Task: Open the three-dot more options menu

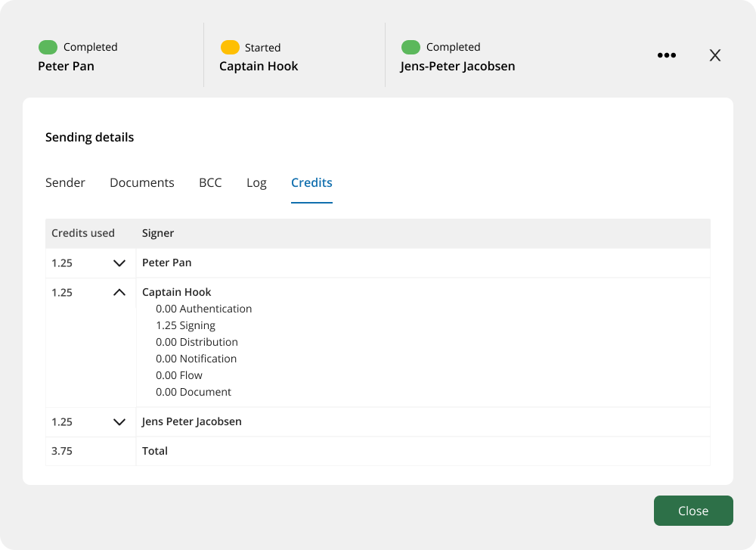Action: [x=666, y=55]
